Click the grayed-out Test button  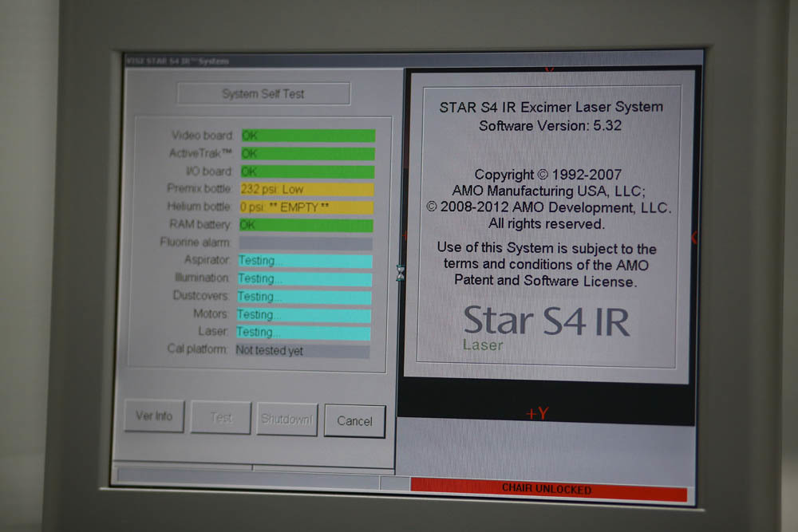pyautogui.click(x=221, y=418)
